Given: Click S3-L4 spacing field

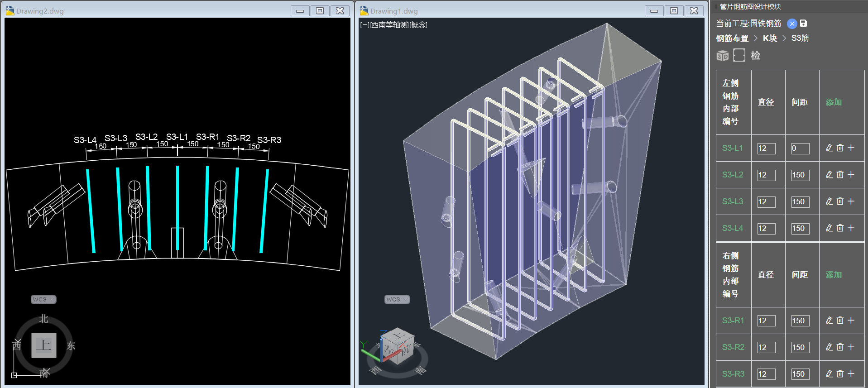Looking at the screenshot, I should [x=800, y=229].
